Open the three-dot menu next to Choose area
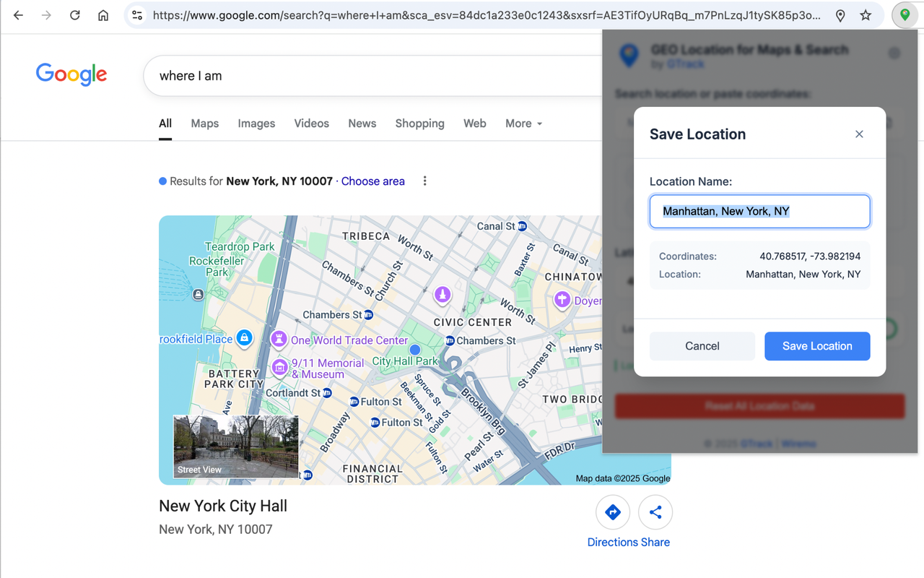Screen dimensions: 924x578 point(424,181)
